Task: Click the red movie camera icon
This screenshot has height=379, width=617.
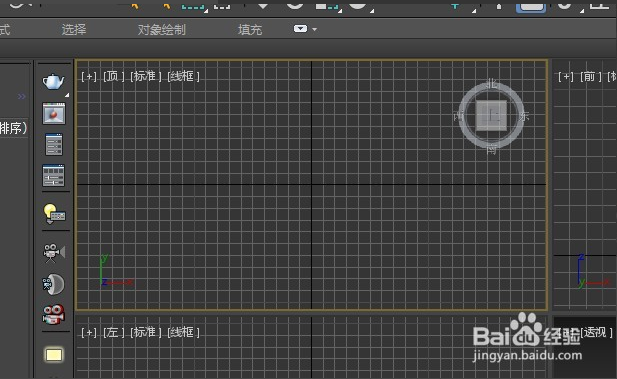Action: coord(54,314)
